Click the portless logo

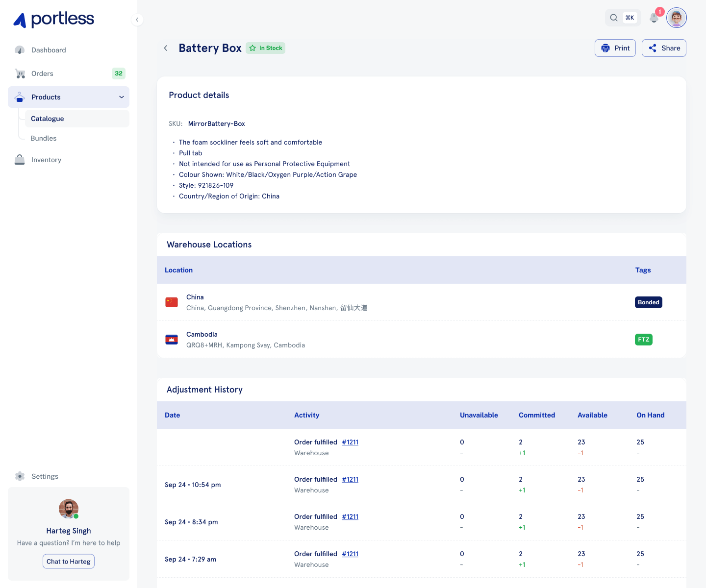click(x=53, y=20)
